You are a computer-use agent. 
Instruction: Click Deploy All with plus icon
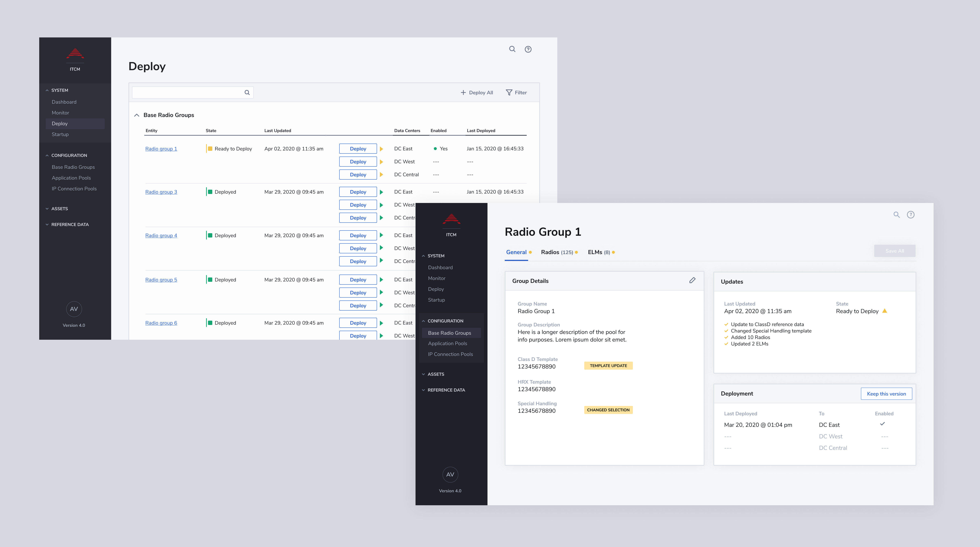coord(477,92)
